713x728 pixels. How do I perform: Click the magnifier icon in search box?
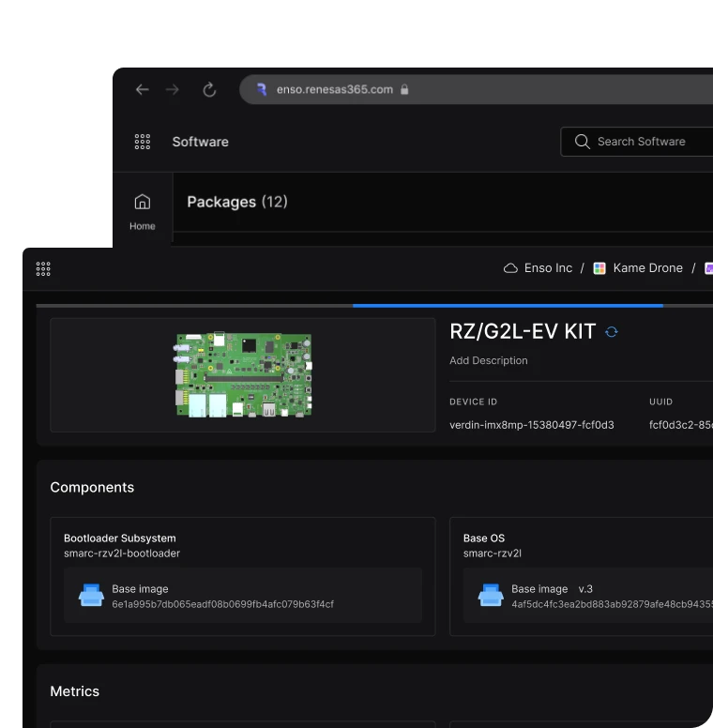(583, 142)
